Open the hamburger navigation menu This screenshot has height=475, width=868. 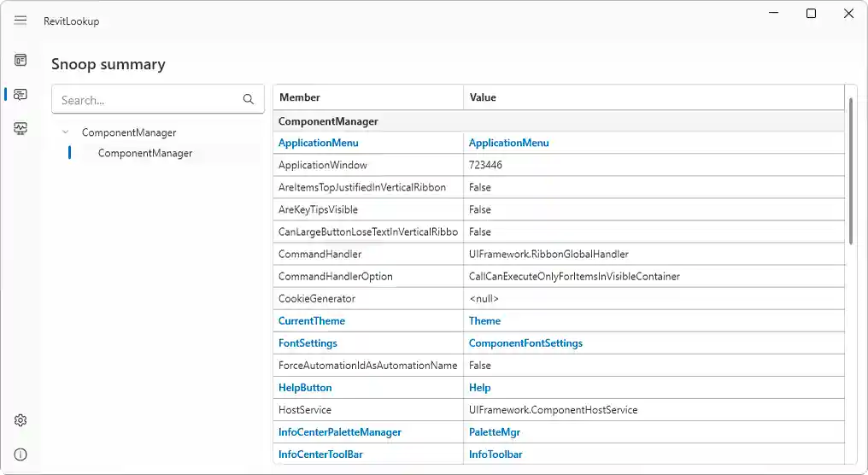pos(21,21)
